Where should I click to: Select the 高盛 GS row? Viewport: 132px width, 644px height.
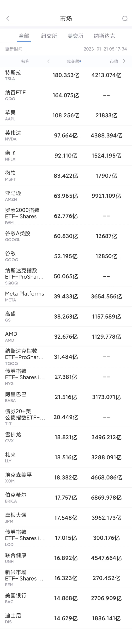pyautogui.click(x=66, y=317)
